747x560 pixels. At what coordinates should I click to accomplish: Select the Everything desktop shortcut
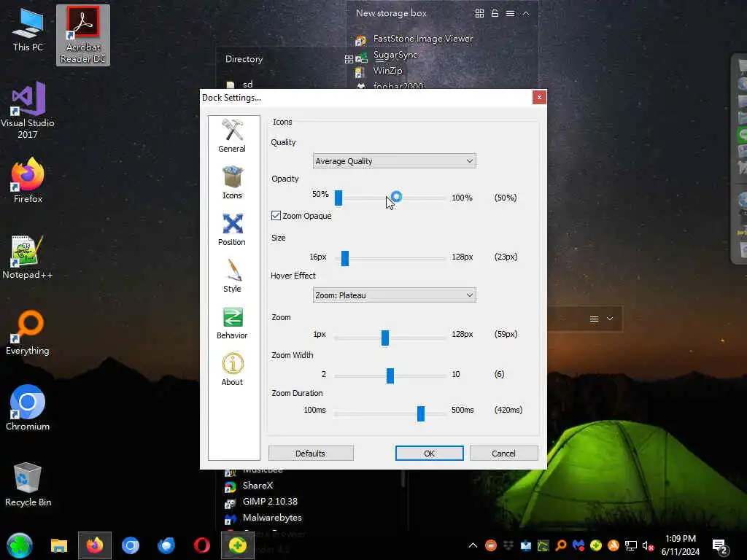[x=28, y=332]
